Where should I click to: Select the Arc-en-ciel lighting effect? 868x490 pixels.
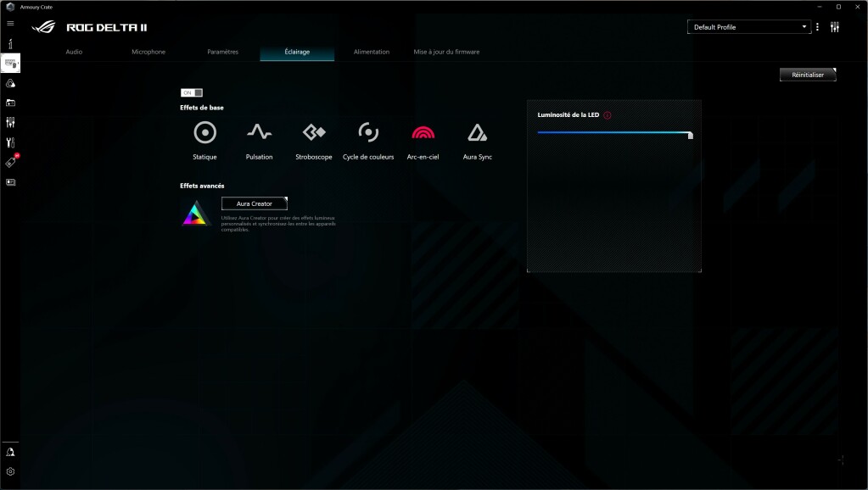pos(423,141)
